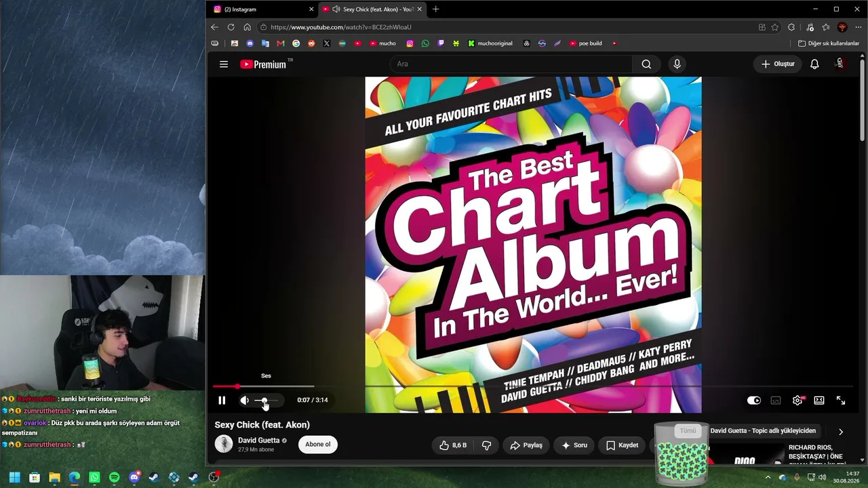
Task: Open File Explorer from the taskbar
Action: coord(54,477)
